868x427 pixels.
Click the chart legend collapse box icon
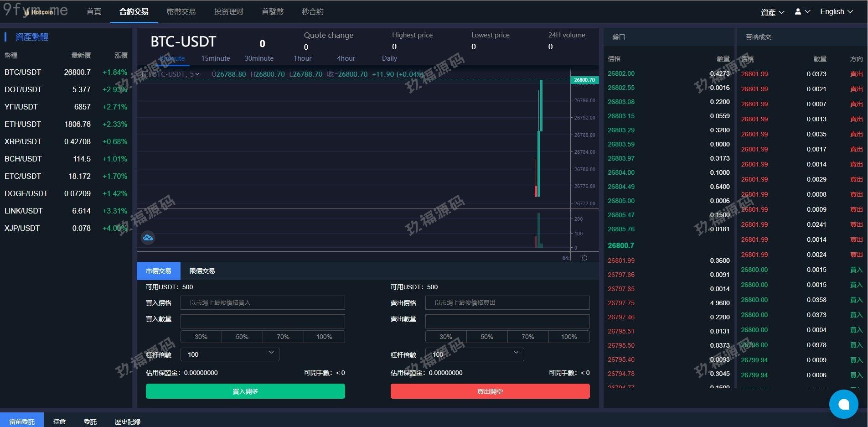click(145, 74)
